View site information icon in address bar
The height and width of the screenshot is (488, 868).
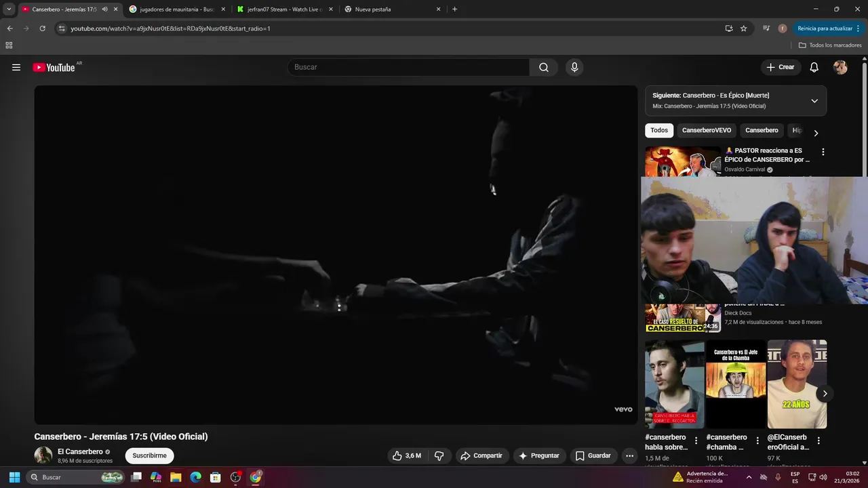[62, 28]
